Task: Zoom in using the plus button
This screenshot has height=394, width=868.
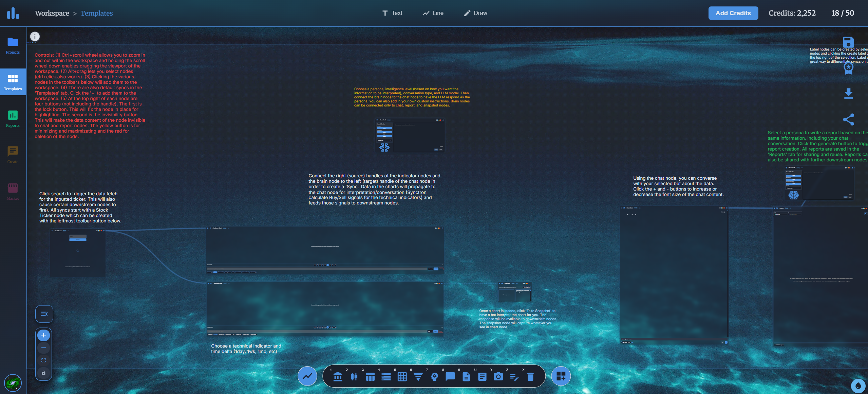Action: click(43, 335)
